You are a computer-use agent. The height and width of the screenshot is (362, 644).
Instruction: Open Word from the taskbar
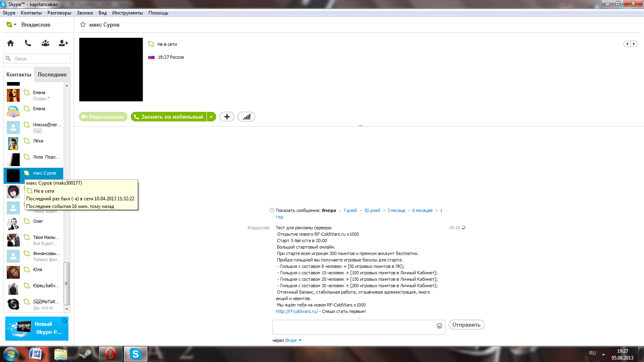coord(36,354)
